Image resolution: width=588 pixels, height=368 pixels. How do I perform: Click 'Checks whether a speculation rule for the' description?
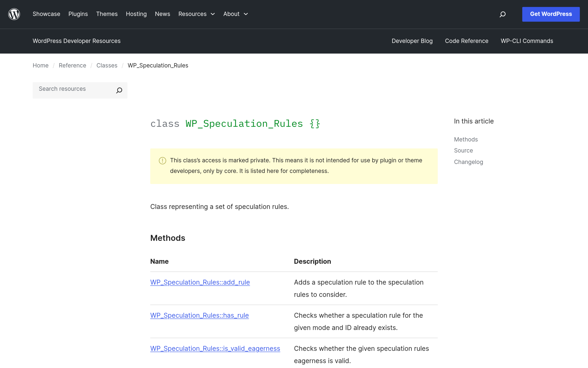coord(366,322)
